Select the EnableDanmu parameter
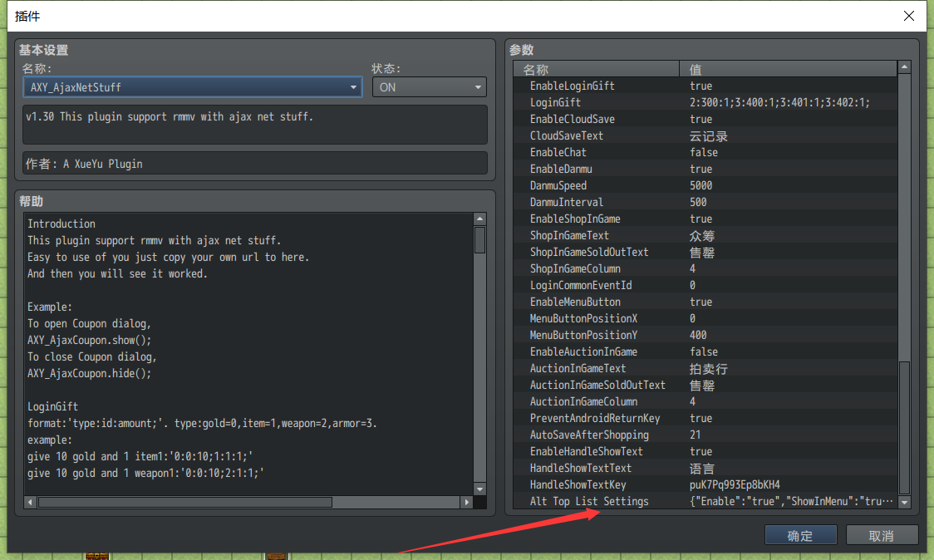934x560 pixels. pos(705,169)
